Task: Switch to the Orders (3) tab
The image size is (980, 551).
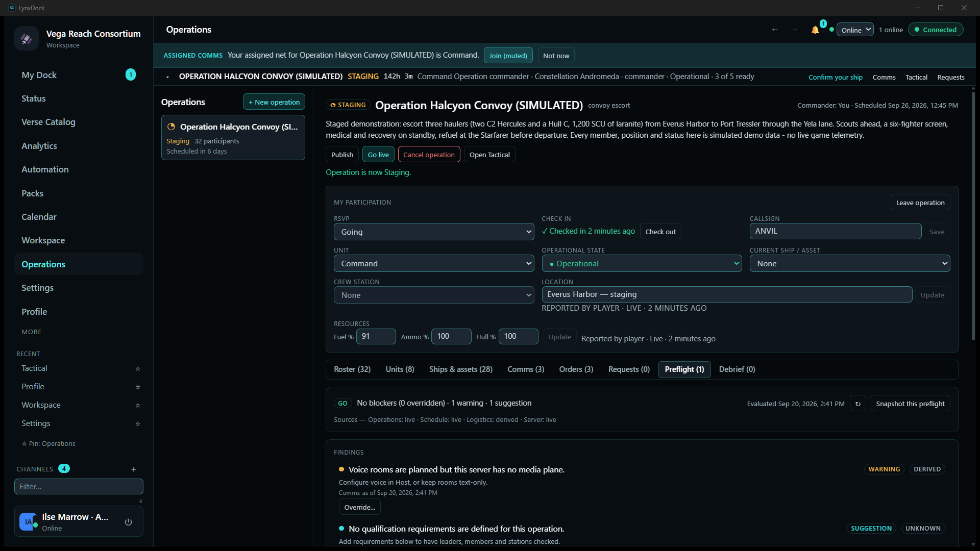Action: pyautogui.click(x=576, y=369)
